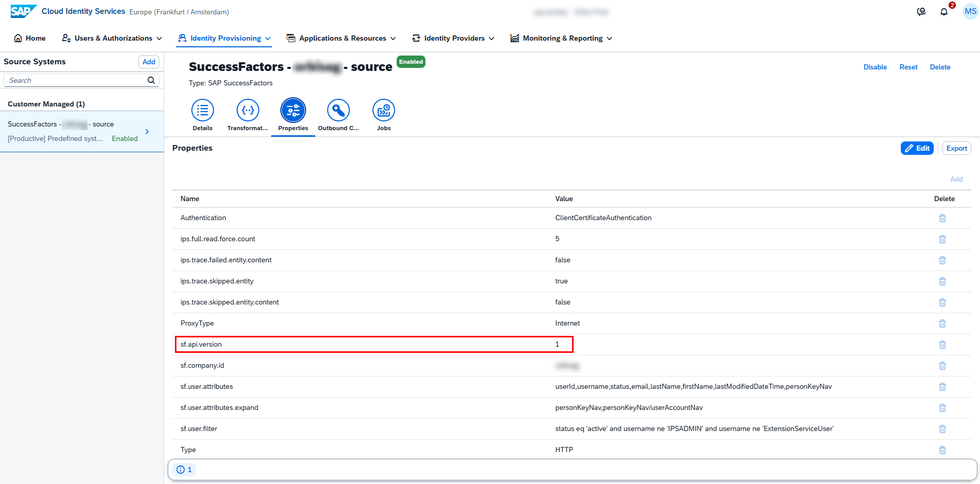
Task: Expand Applications & Resources menu
Action: pos(342,38)
